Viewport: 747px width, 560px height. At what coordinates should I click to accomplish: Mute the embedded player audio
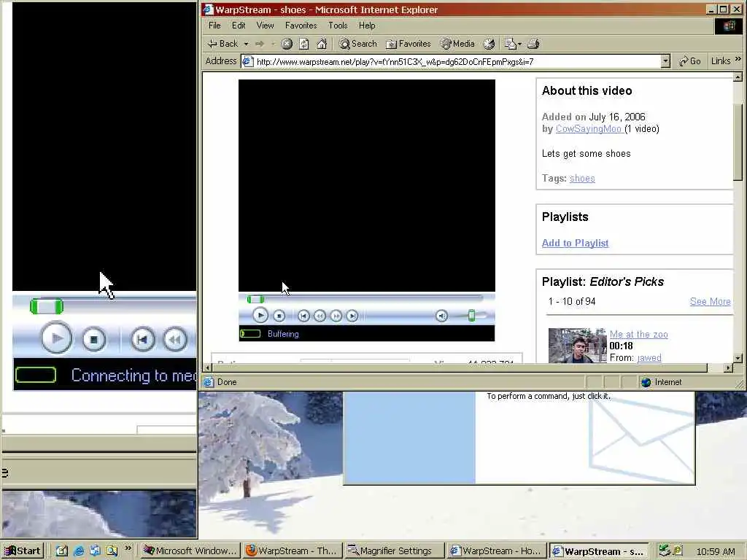[x=441, y=316]
